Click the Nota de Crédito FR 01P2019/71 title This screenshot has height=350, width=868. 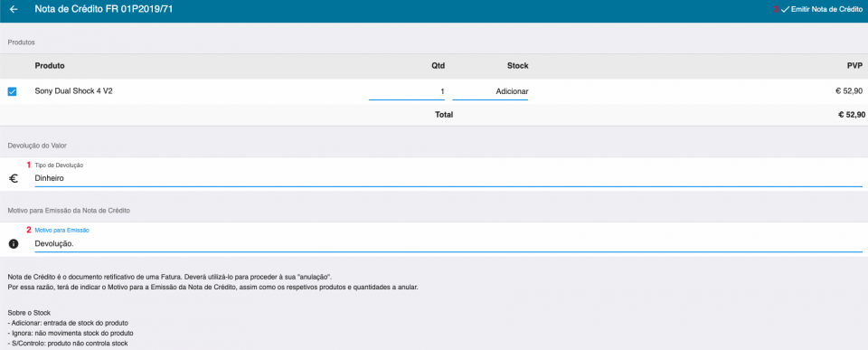coord(104,9)
